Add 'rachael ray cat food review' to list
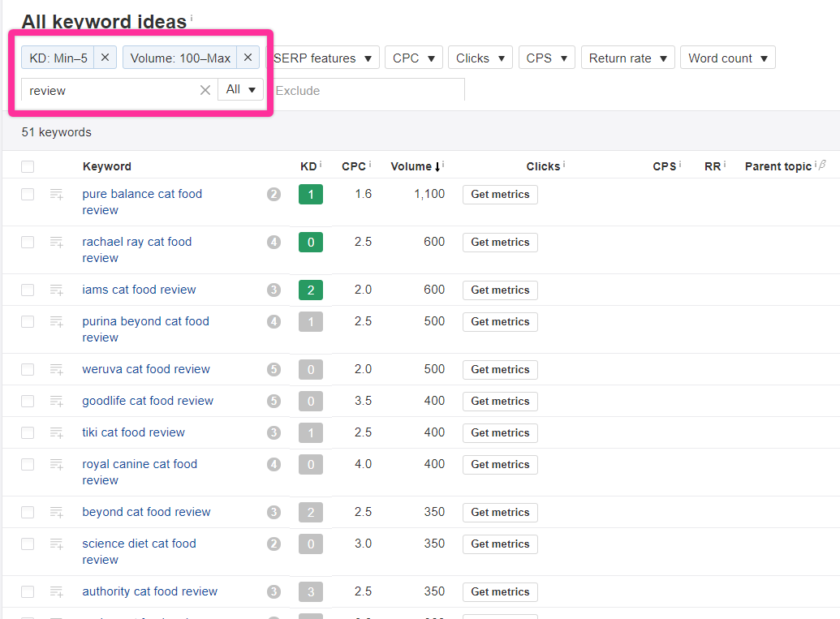Image resolution: width=840 pixels, height=619 pixels. (56, 243)
